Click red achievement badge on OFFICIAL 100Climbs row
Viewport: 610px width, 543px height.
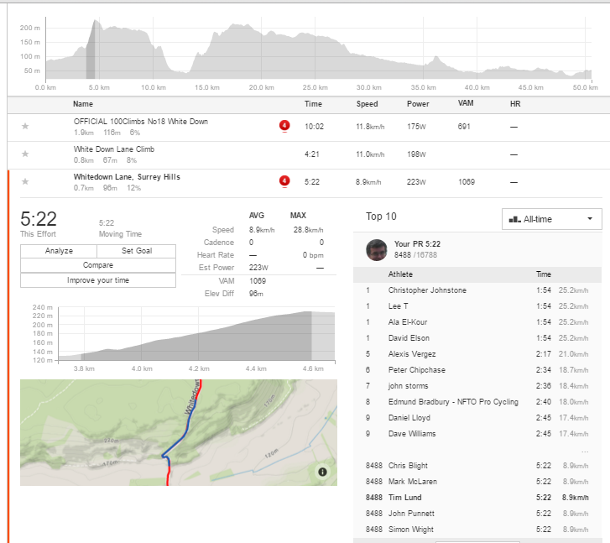[284, 126]
